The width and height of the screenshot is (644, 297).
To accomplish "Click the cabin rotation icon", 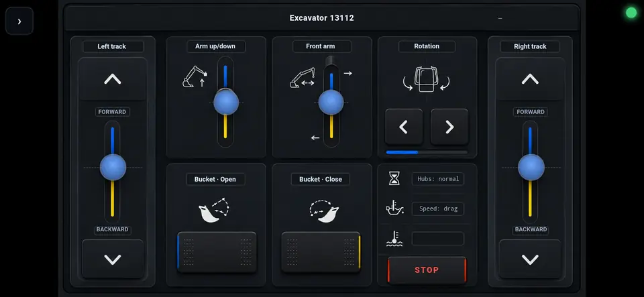I will (427, 79).
